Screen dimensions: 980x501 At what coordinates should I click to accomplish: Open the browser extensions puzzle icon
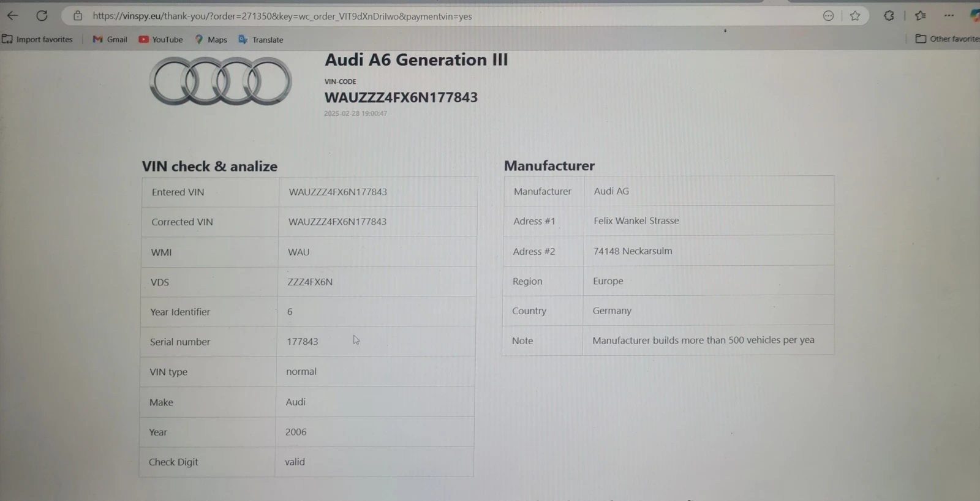click(x=889, y=16)
